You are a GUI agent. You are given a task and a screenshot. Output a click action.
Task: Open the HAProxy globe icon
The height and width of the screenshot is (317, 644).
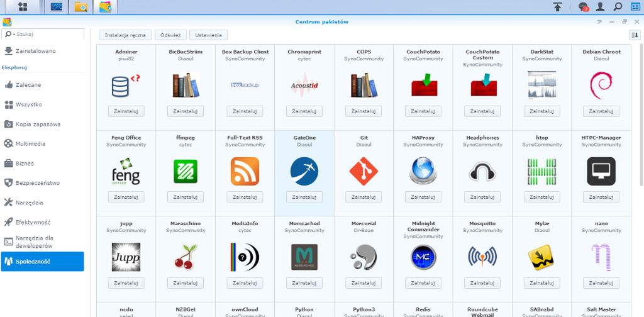pos(423,171)
